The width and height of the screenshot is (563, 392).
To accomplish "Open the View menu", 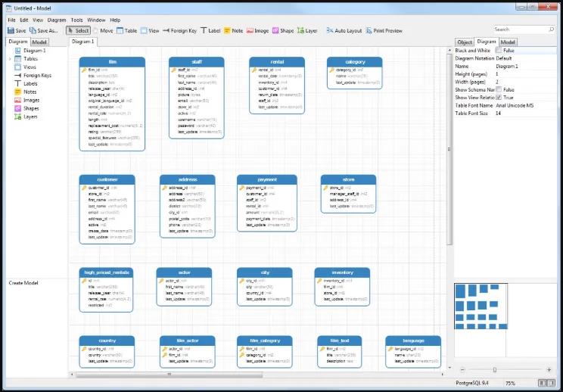I will [x=38, y=20].
